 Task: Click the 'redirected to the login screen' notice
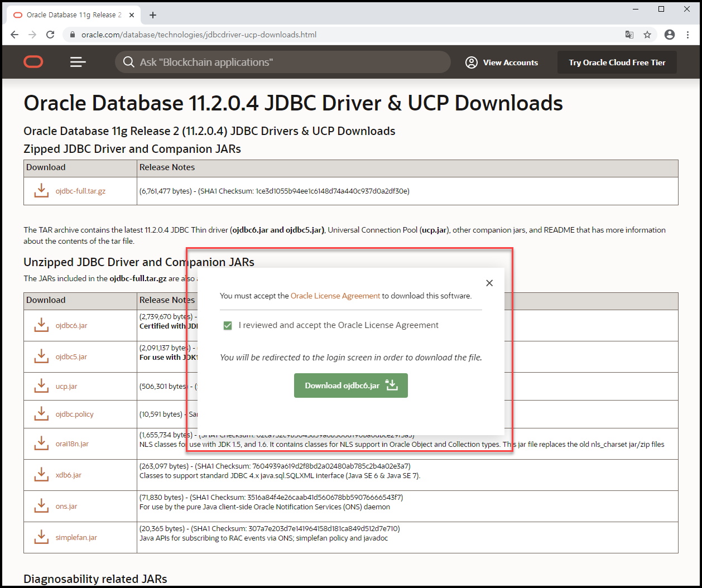[351, 357]
